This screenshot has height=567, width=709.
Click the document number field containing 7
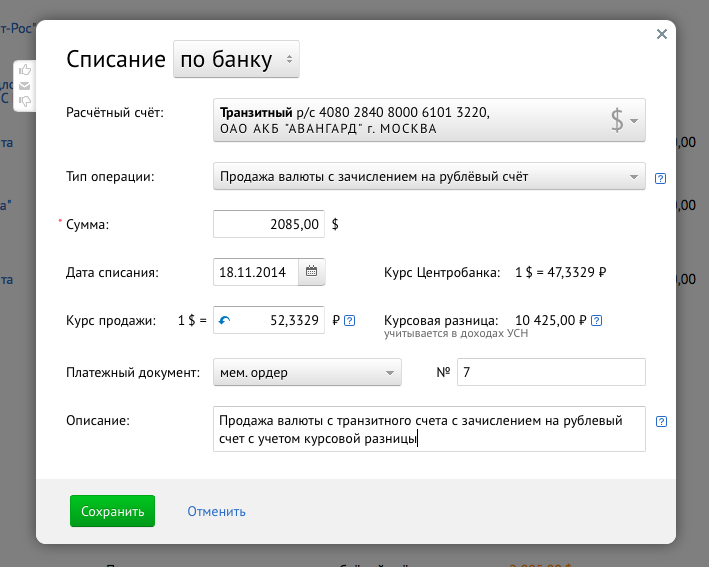tap(551, 372)
